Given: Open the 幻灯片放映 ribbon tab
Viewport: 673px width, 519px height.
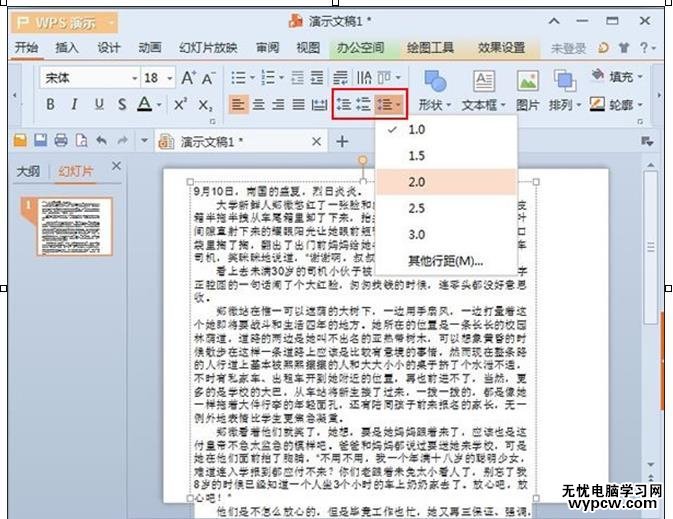Looking at the screenshot, I should pyautogui.click(x=208, y=48).
